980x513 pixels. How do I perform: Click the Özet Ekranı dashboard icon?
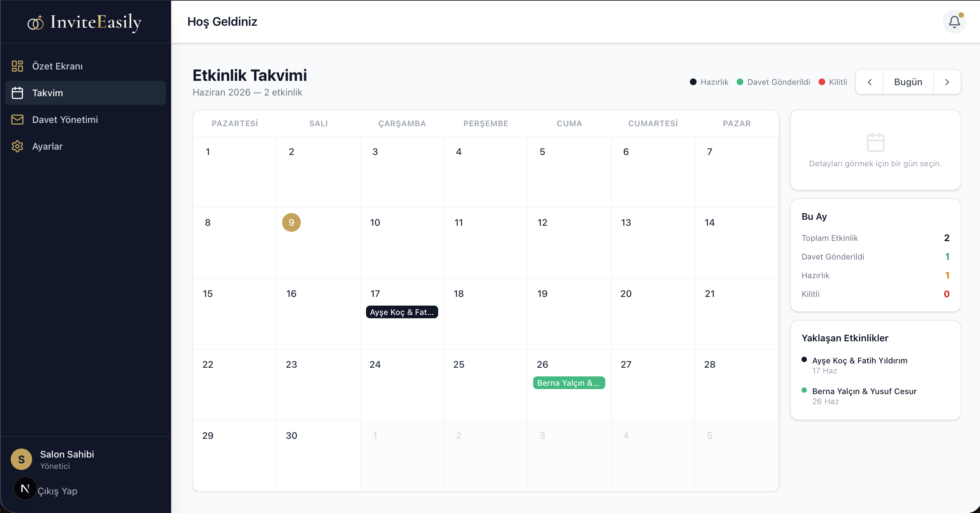pos(17,66)
